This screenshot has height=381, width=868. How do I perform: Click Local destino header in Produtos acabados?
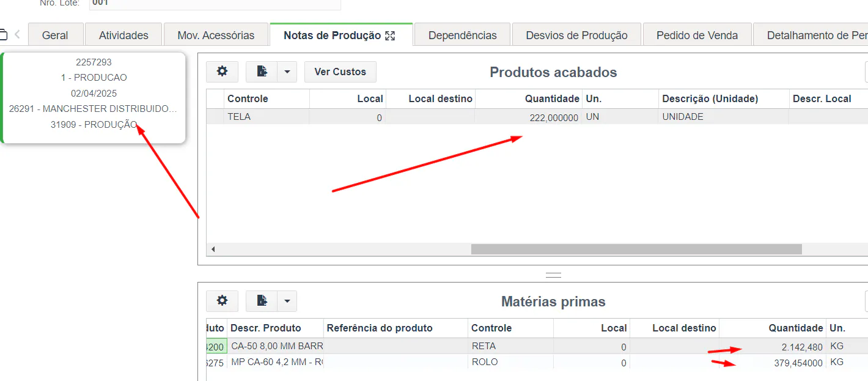(431, 98)
